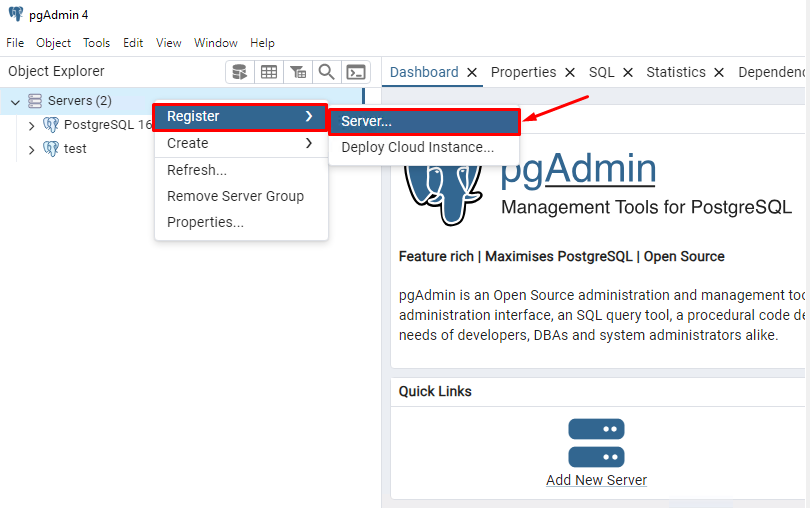Select the Servers (2) tree row
The height and width of the screenshot is (508, 810).
pyautogui.click(x=181, y=101)
